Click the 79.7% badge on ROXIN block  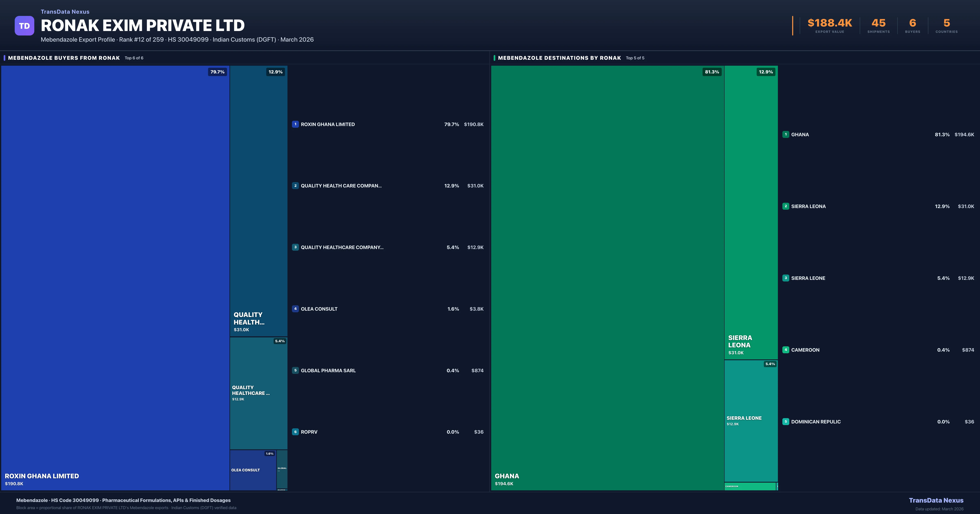[x=217, y=72]
